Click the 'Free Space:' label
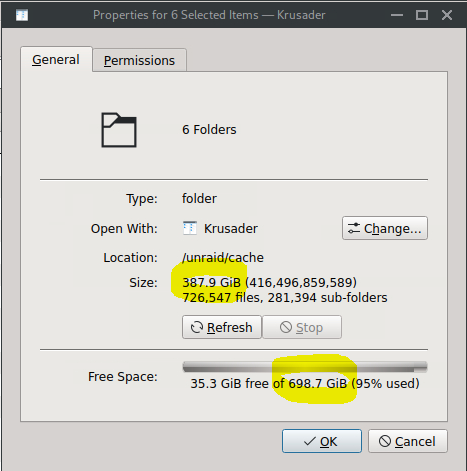The width and height of the screenshot is (467, 471). click(x=123, y=377)
